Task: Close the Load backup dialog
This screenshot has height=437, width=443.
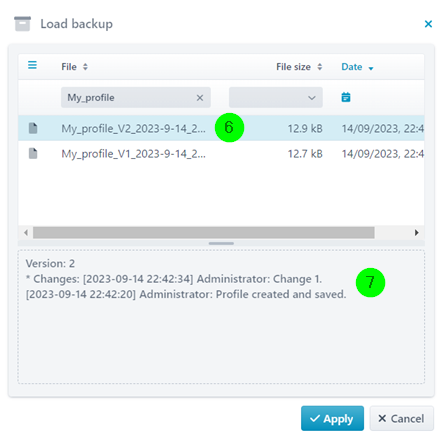Action: [428, 24]
